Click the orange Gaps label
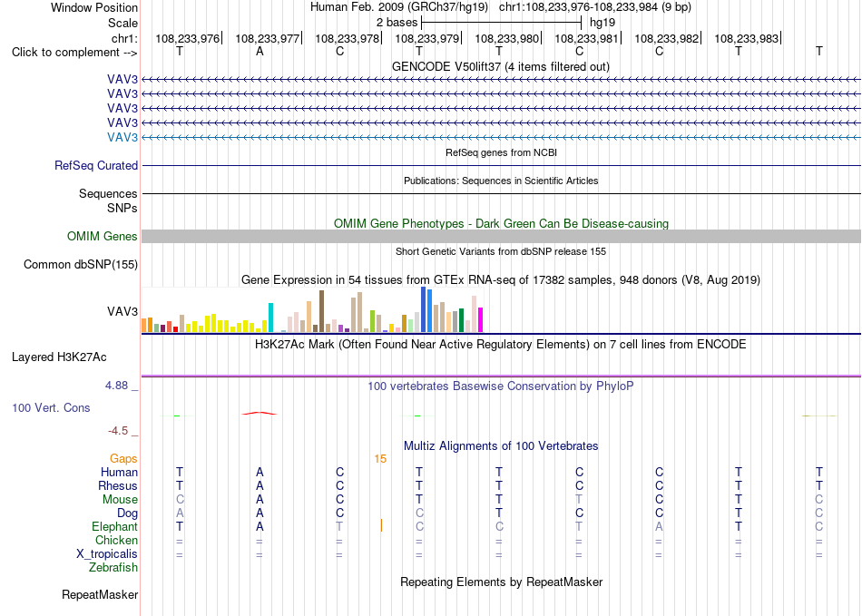Screen dimensions: 862x616 click(123, 458)
